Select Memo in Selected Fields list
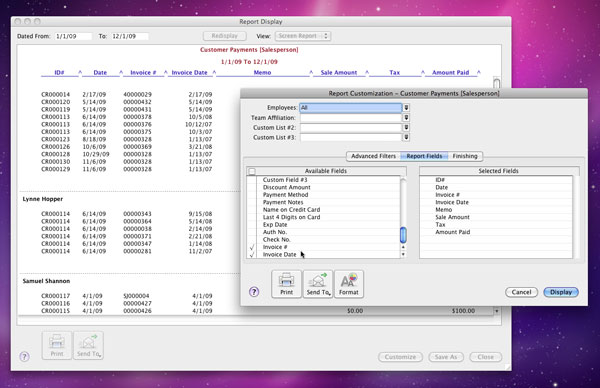Image resolution: width=600 pixels, height=388 pixels. click(496, 210)
